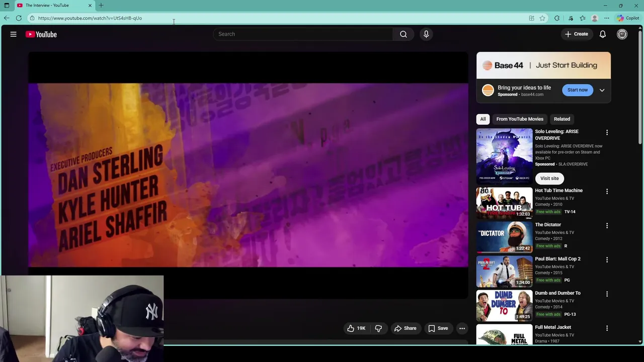Open the YouTube guide hamburger menu

(14, 34)
